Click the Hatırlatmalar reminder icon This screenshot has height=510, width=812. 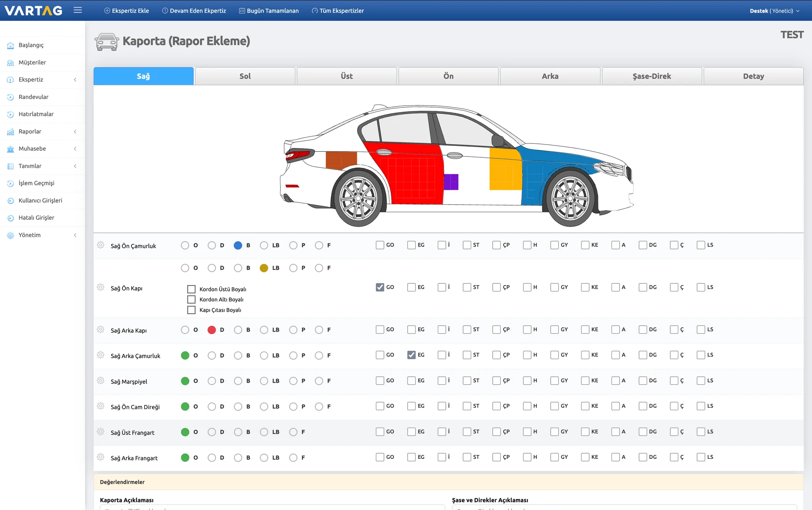11,114
